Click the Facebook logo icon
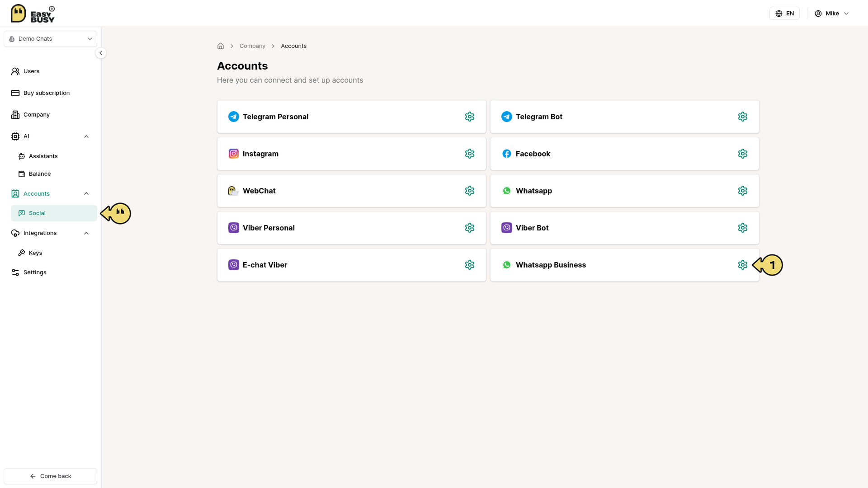868x488 pixels. click(x=507, y=154)
